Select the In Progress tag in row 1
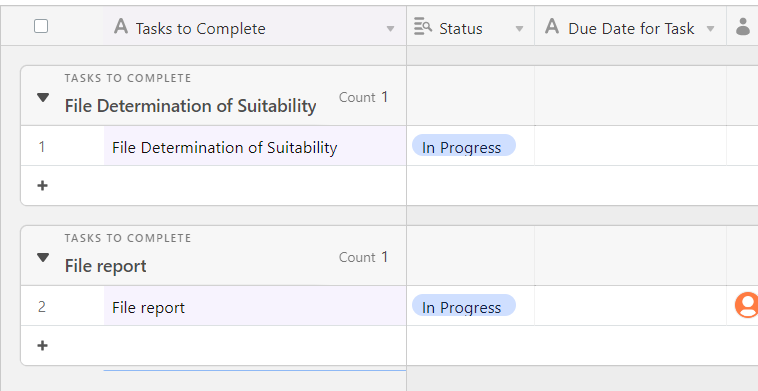 tap(464, 145)
